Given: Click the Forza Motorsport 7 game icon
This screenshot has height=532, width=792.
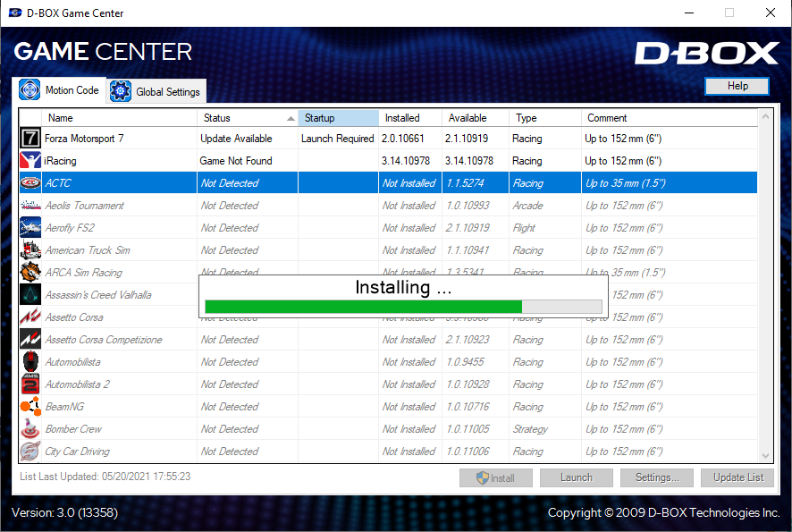Looking at the screenshot, I should click(30, 138).
